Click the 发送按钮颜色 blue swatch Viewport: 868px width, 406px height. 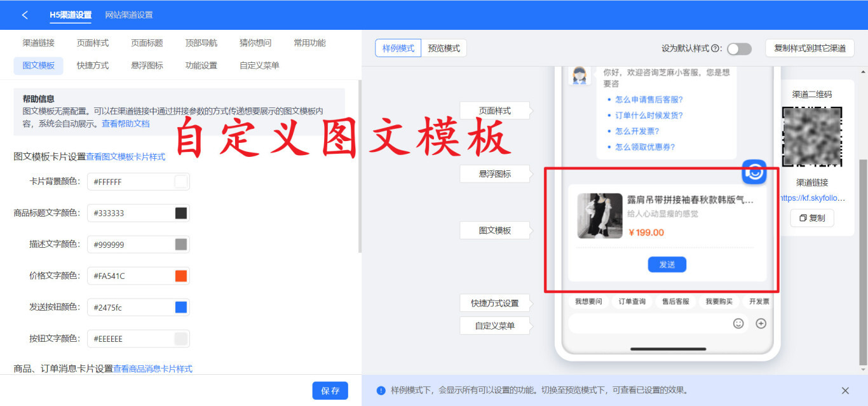coord(181,308)
